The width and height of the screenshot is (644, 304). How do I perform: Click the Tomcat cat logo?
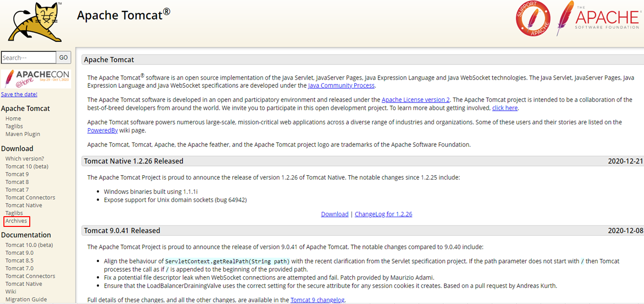pos(35,22)
